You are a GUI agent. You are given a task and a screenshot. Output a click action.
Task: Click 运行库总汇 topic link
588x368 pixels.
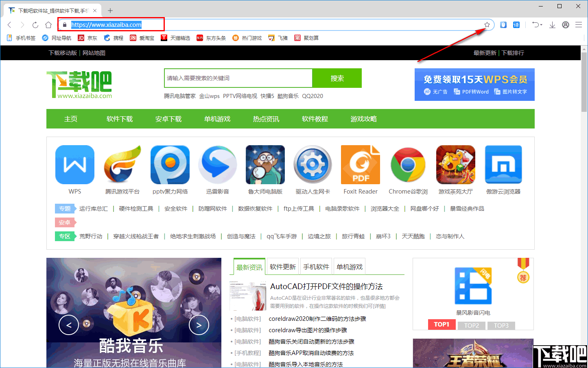coord(94,209)
